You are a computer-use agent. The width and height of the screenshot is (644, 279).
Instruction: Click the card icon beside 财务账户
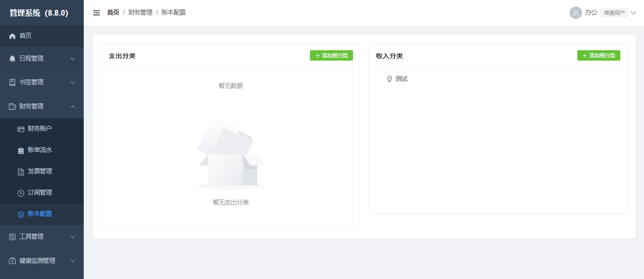tap(21, 129)
